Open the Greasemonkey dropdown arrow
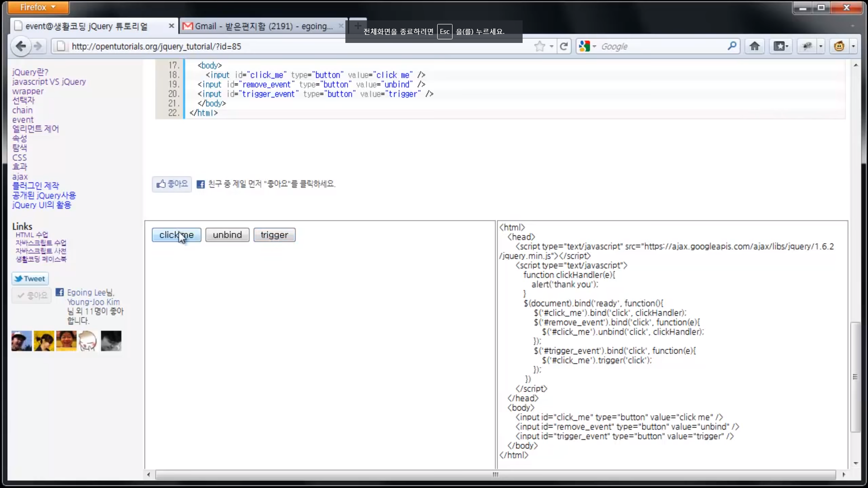Image resolution: width=868 pixels, height=488 pixels. tap(853, 46)
